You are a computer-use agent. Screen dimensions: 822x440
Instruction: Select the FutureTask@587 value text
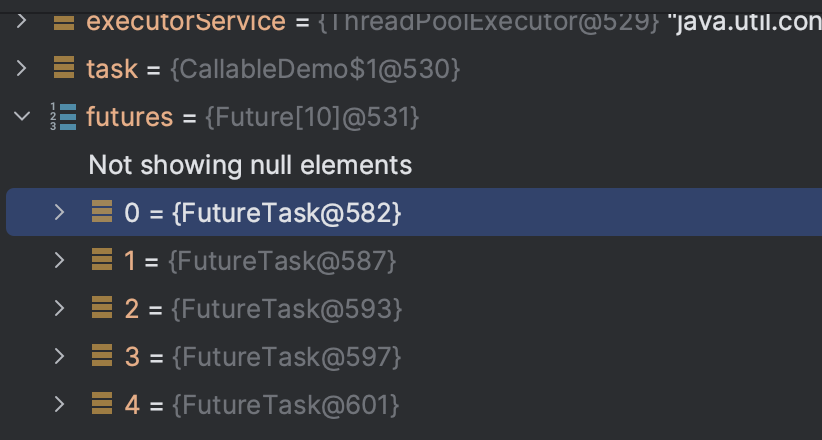point(282,261)
